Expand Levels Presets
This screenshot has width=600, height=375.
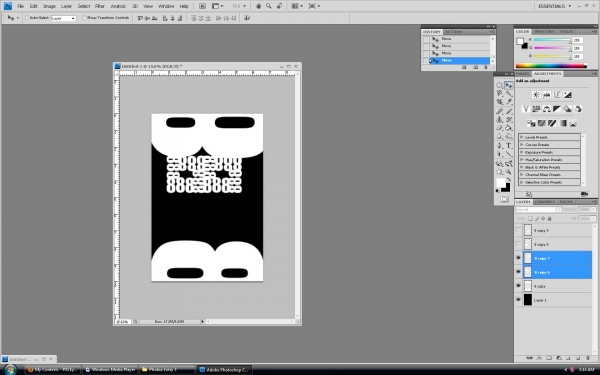click(521, 137)
